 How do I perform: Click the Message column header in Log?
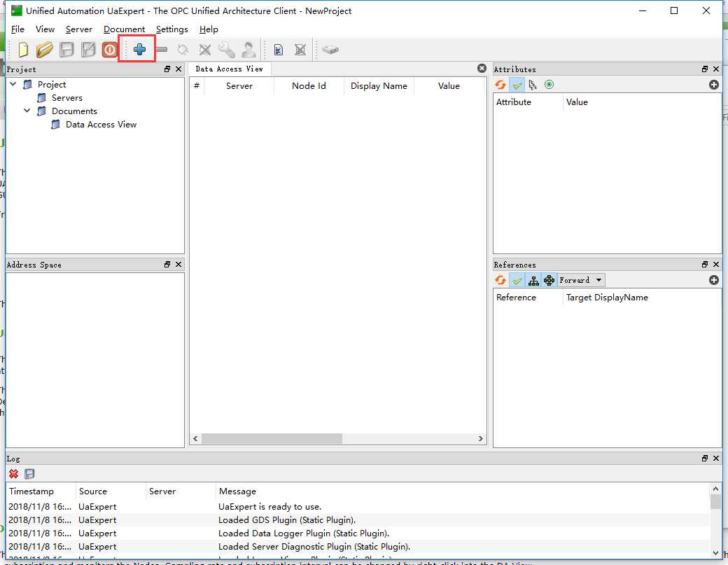[x=462, y=491]
